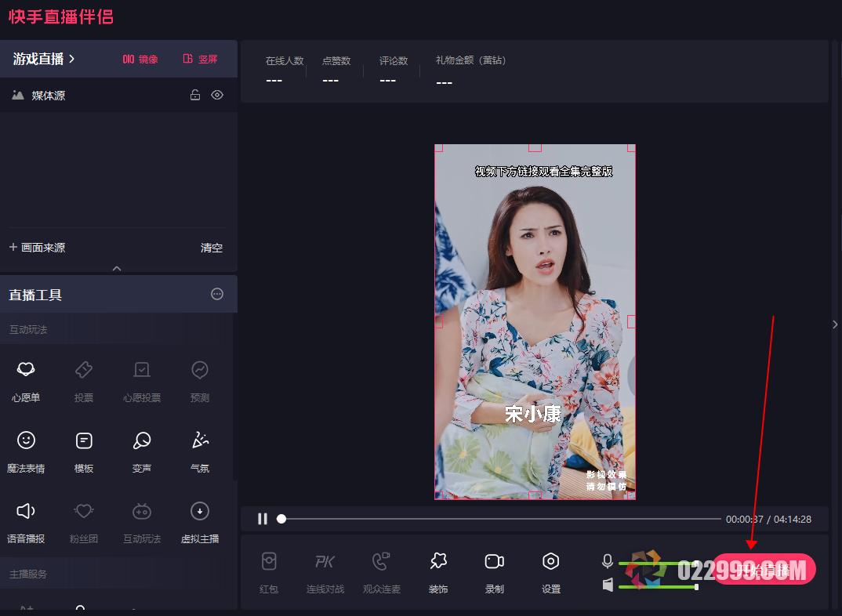
Task: Open the 模板 template tool
Action: 84,451
